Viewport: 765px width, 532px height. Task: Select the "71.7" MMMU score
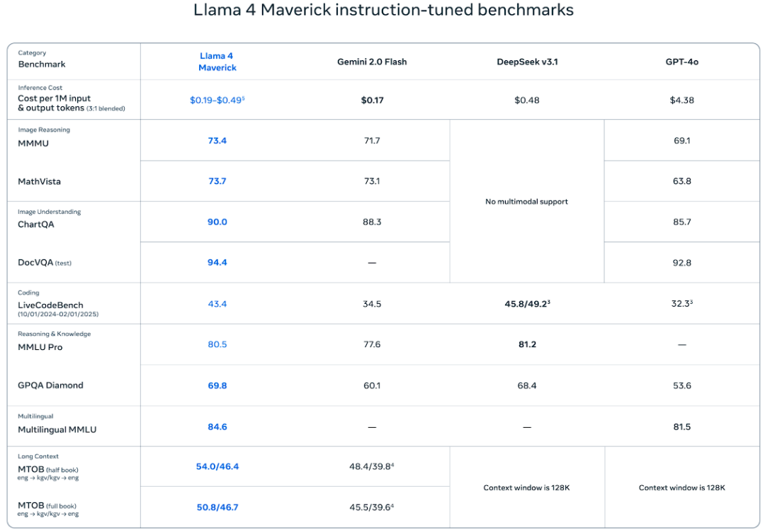point(372,140)
